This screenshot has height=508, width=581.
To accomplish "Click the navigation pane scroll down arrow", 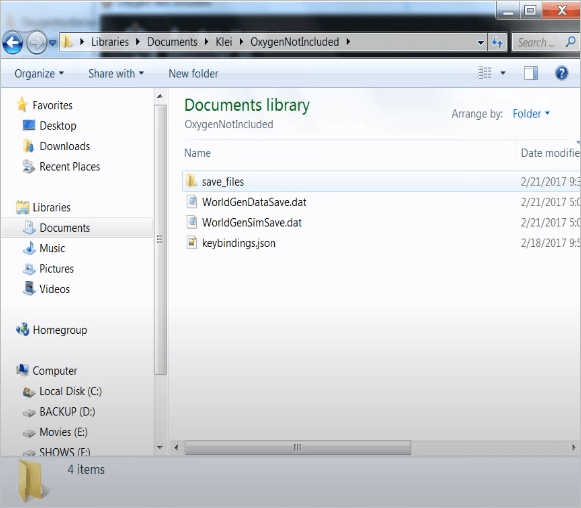I will coord(160,448).
